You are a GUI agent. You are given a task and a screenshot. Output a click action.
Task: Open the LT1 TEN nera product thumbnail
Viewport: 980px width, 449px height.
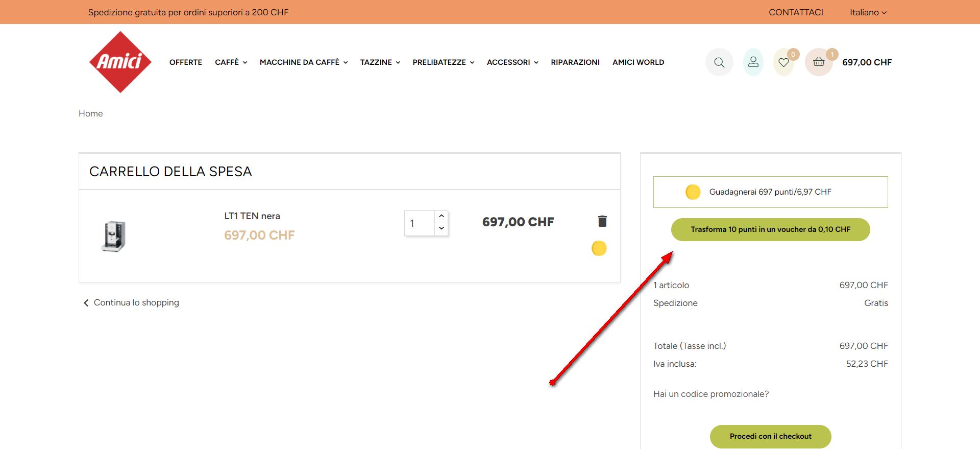pyautogui.click(x=113, y=236)
